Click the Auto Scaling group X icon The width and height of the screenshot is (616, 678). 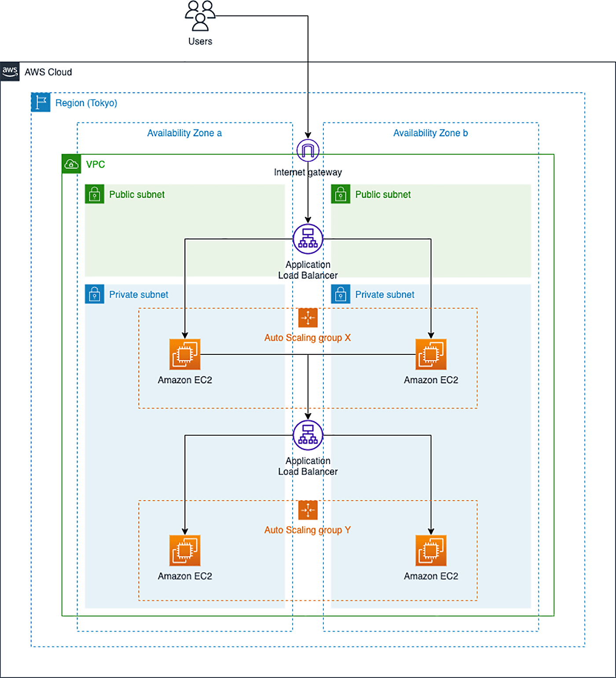click(x=308, y=318)
